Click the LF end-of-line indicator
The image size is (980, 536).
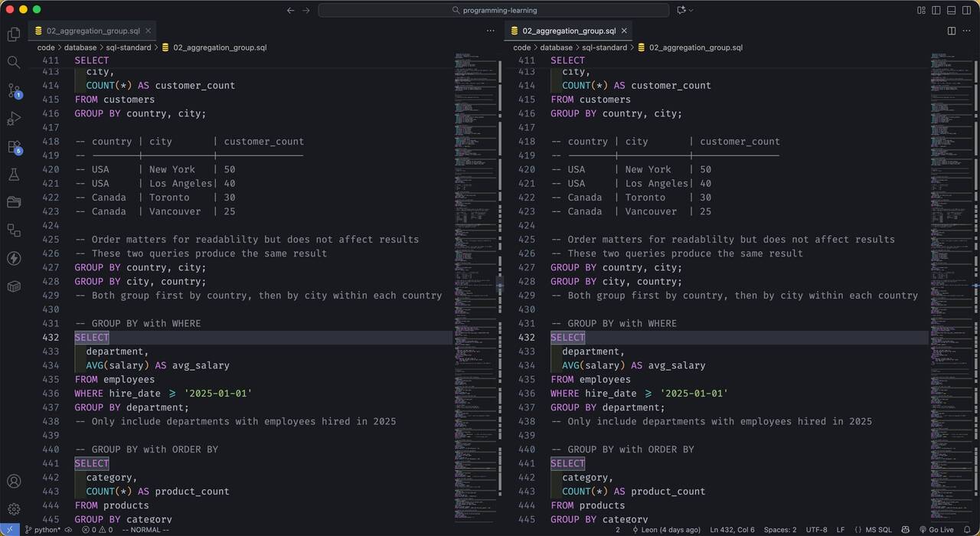pyautogui.click(x=841, y=529)
